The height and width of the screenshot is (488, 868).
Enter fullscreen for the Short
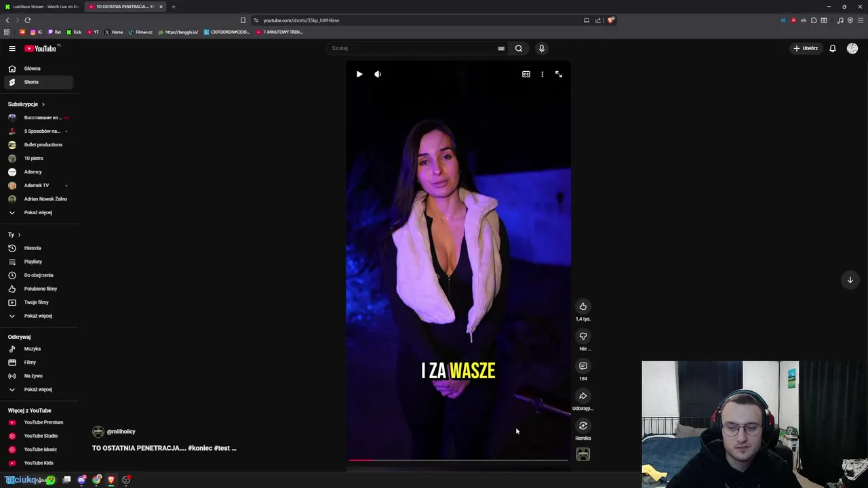[559, 74]
